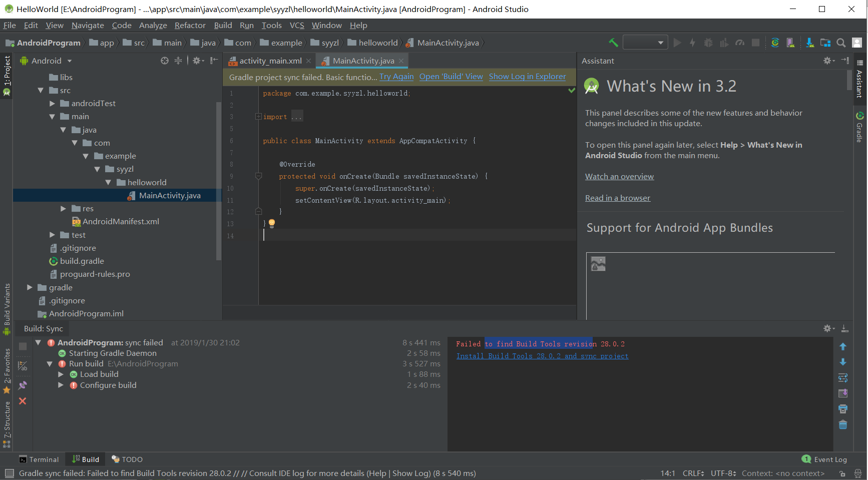Click the up arrow in build output
868x480 pixels.
click(843, 346)
